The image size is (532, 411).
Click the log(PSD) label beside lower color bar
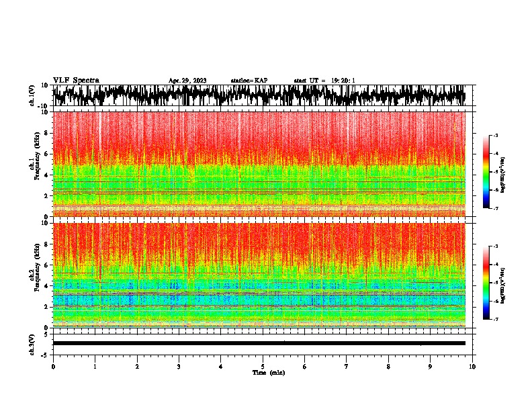click(x=503, y=286)
